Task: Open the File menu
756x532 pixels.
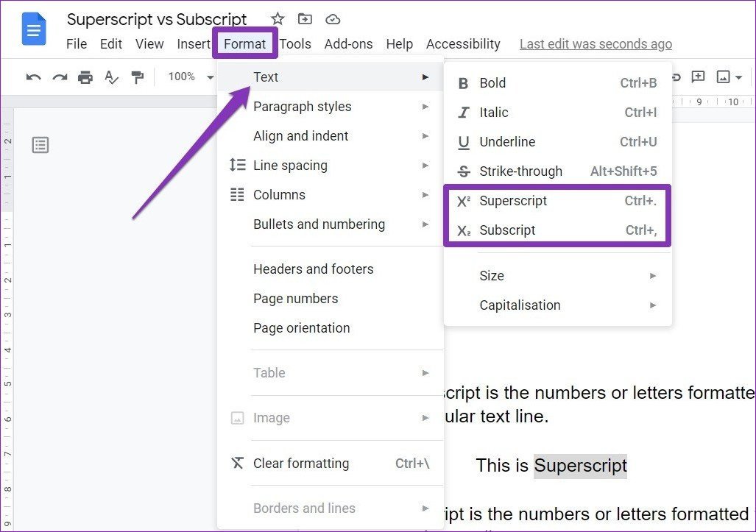Action: pyautogui.click(x=76, y=44)
